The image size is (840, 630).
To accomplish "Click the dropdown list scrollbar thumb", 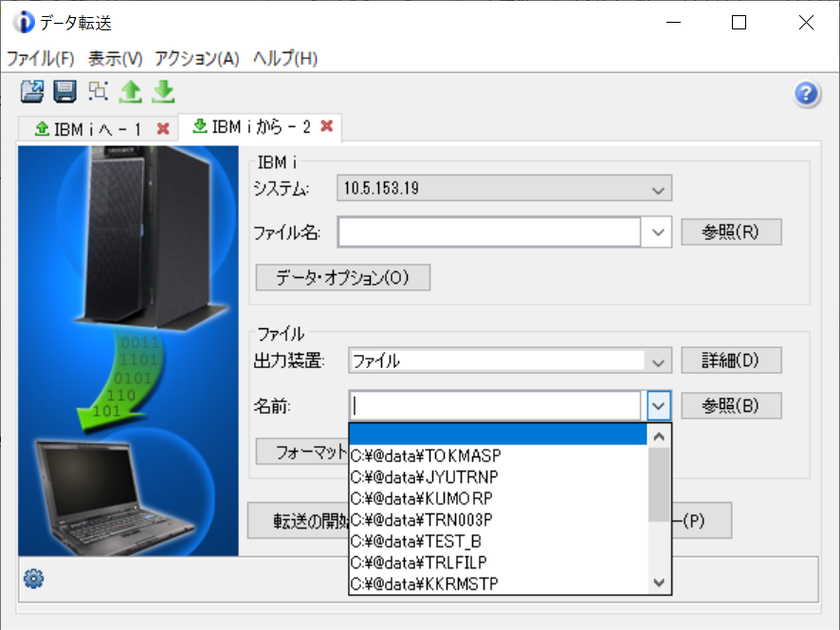I will point(659,485).
